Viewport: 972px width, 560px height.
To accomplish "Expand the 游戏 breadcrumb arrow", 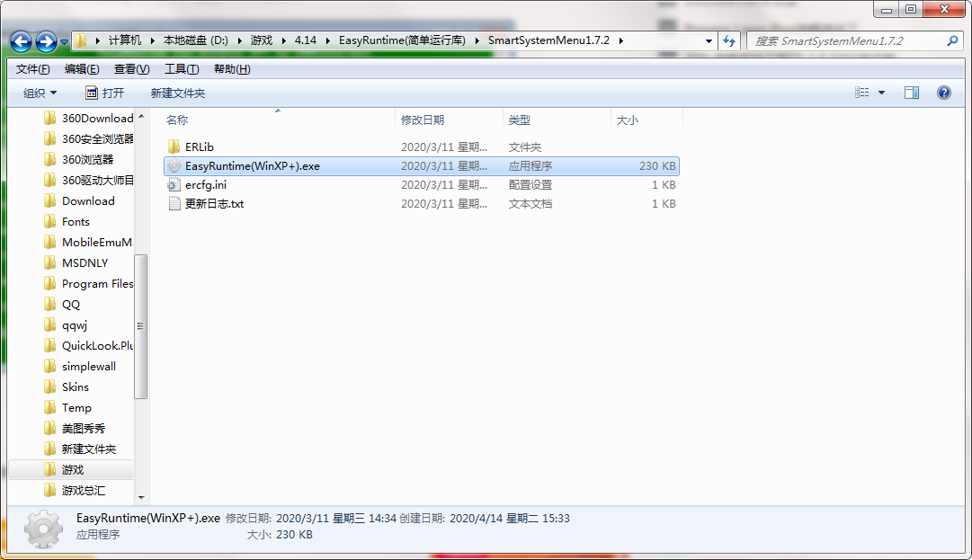I will point(283,40).
